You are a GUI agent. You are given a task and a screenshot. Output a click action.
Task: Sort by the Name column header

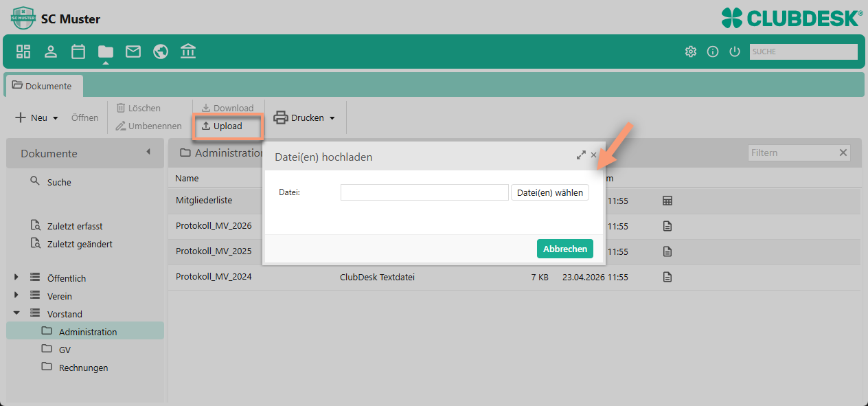coord(187,178)
